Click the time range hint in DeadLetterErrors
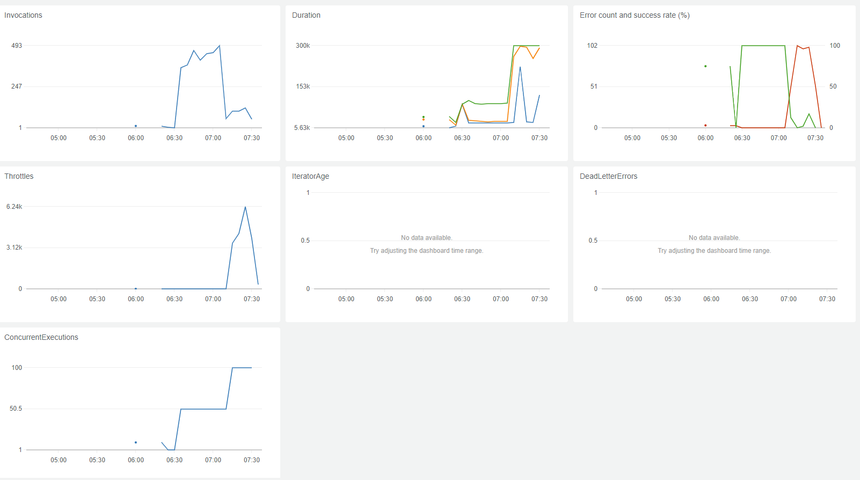The width and height of the screenshot is (860, 480). coord(714,251)
